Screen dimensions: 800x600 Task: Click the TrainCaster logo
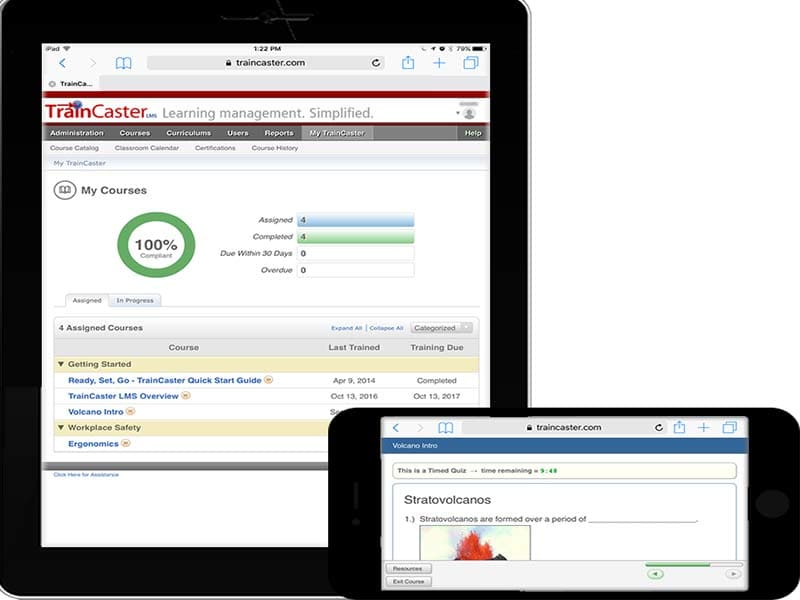[x=101, y=111]
